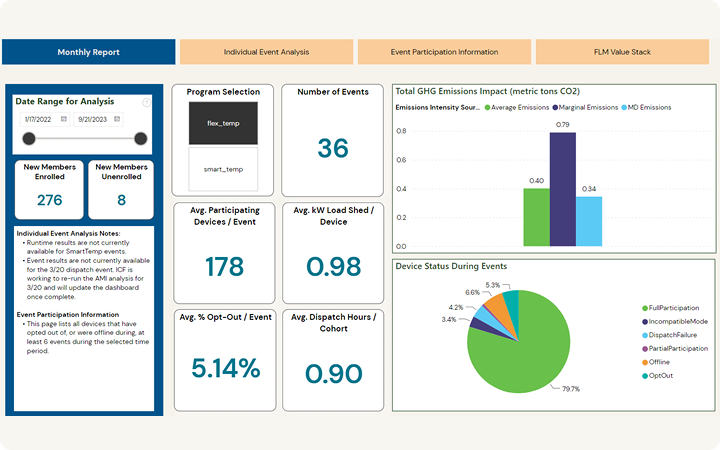Screen dimensions: 720x450
Task: Select the smart_temp program option
Action: tap(222, 170)
